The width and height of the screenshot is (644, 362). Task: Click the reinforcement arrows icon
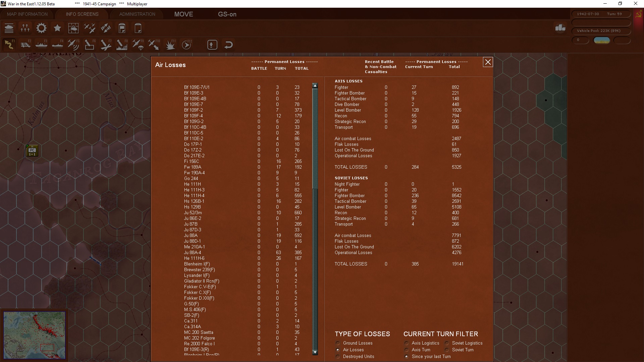pyautogui.click(x=106, y=28)
